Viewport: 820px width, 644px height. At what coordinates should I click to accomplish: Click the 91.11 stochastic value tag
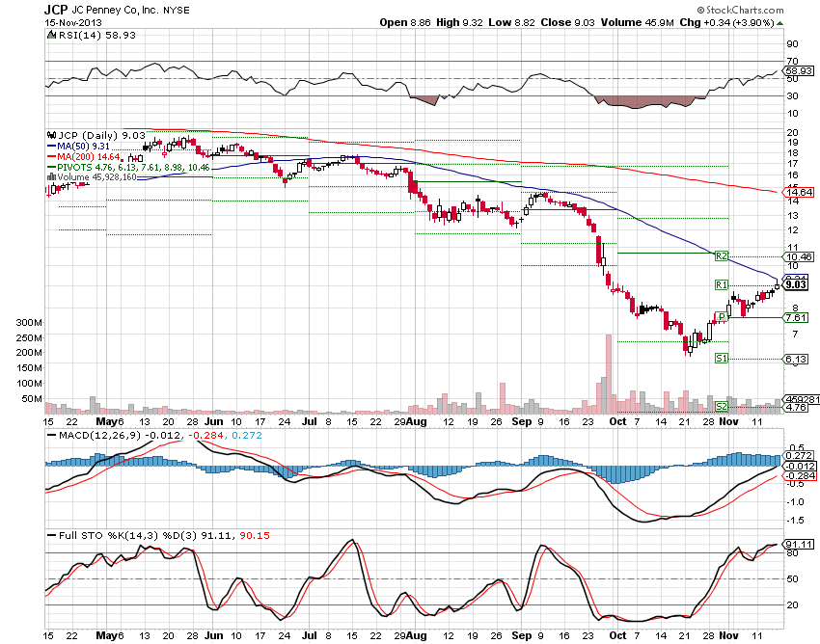(799, 544)
